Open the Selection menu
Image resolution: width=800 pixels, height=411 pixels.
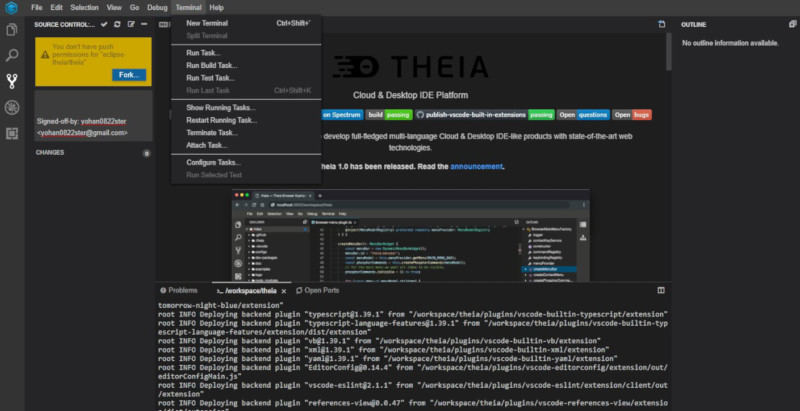85,8
